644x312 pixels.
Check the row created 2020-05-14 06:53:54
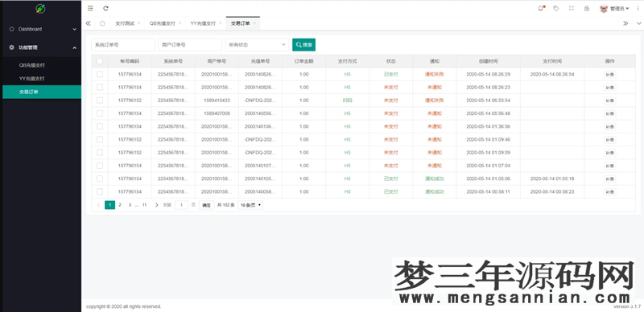click(100, 101)
